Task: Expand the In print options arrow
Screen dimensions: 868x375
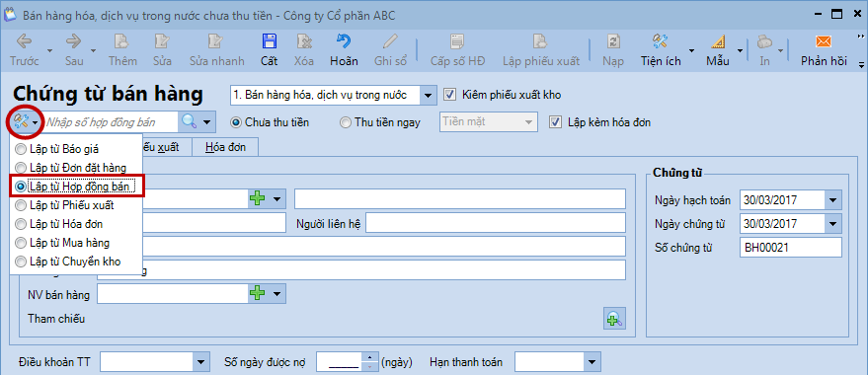Action: tap(780, 51)
